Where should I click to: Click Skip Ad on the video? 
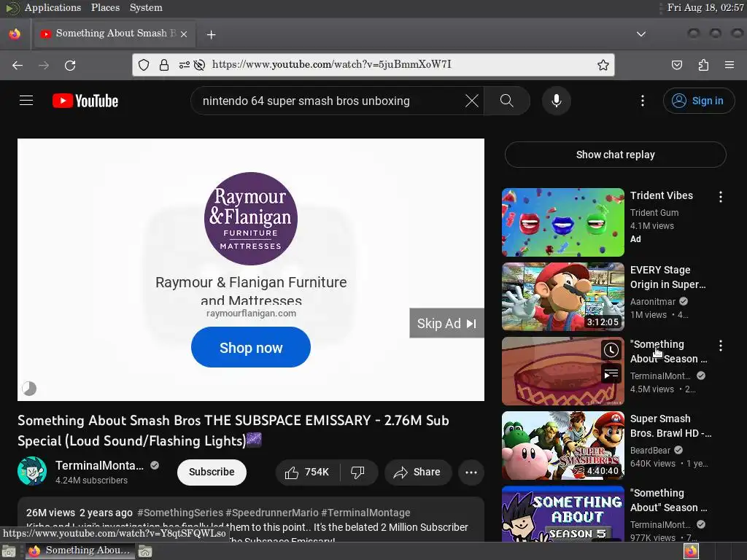(x=446, y=323)
